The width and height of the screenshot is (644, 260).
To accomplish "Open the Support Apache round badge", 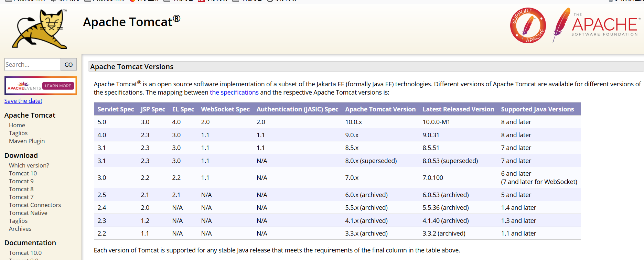I will coord(528,25).
